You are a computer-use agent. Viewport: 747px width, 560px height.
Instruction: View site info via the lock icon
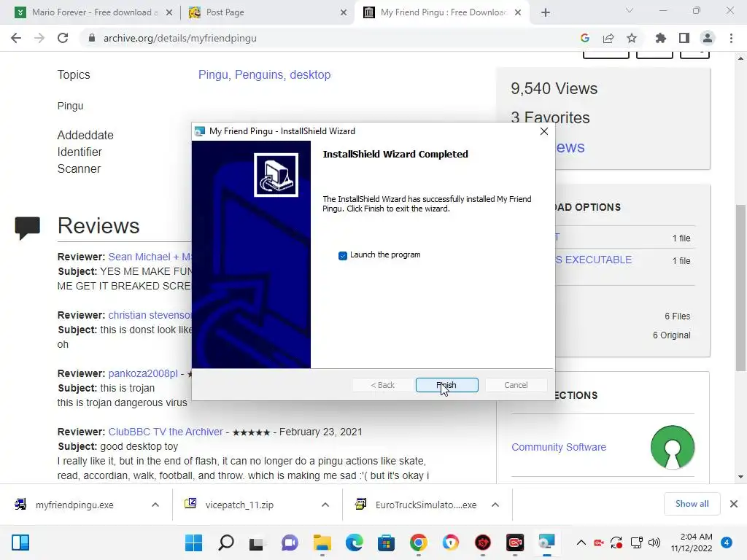92,38
